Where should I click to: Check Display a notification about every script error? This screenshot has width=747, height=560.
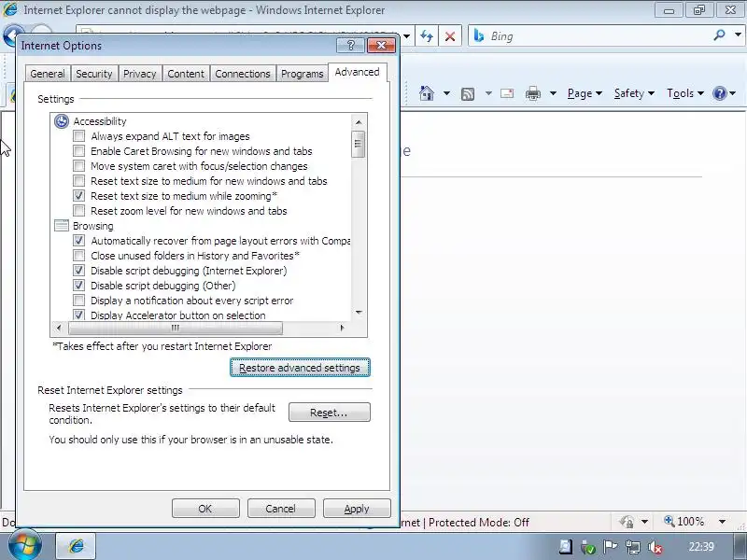[x=79, y=300]
